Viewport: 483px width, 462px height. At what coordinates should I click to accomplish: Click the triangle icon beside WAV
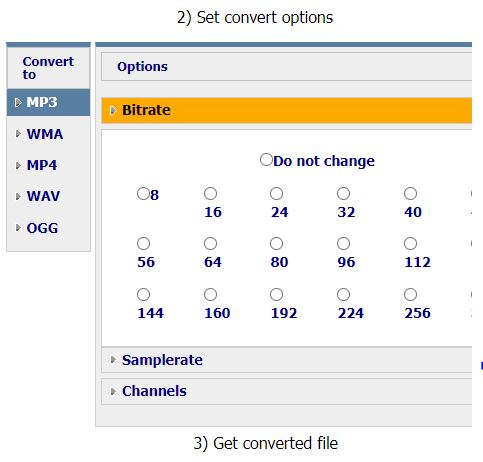click(x=18, y=196)
